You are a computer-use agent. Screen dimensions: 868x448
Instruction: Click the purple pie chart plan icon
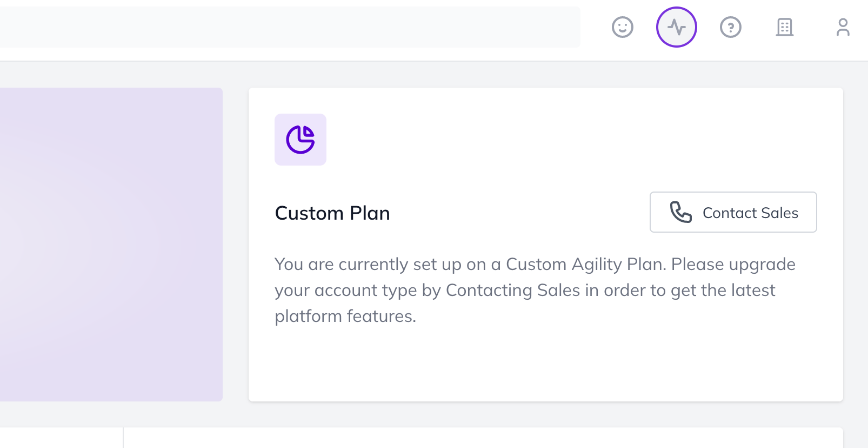[301, 140]
